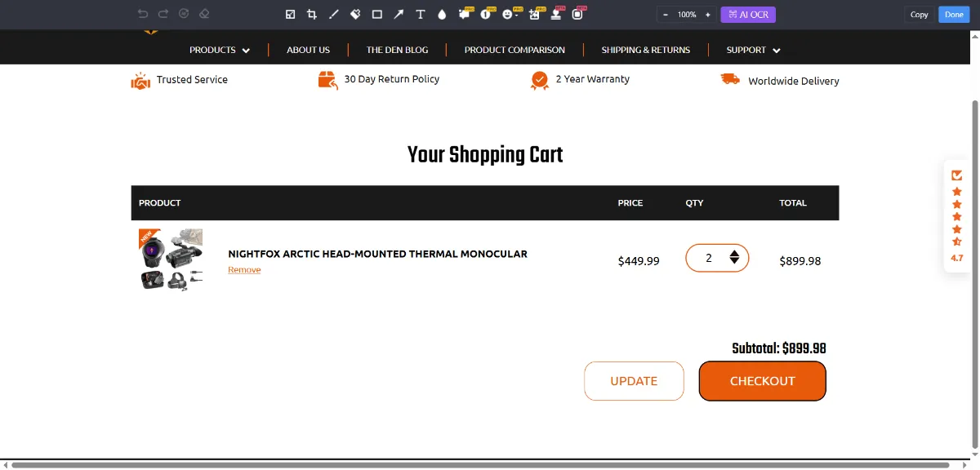
Task: Run AI OCR on the screenshot
Action: pos(748,15)
